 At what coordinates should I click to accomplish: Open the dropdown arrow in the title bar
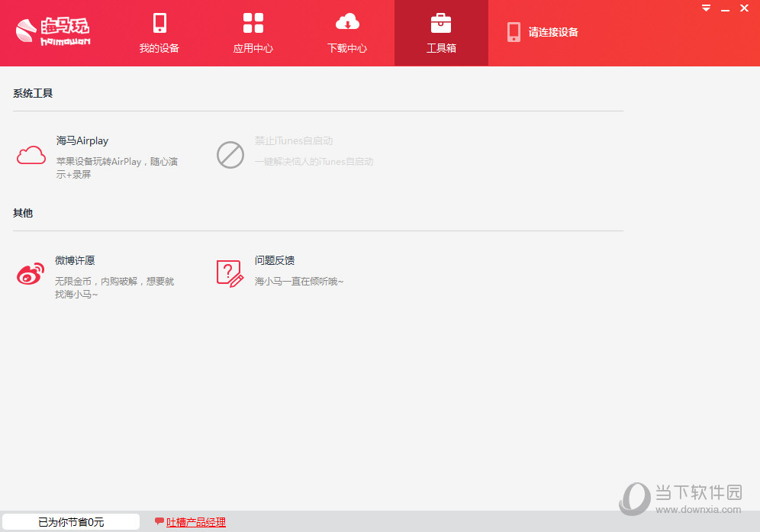tap(705, 9)
